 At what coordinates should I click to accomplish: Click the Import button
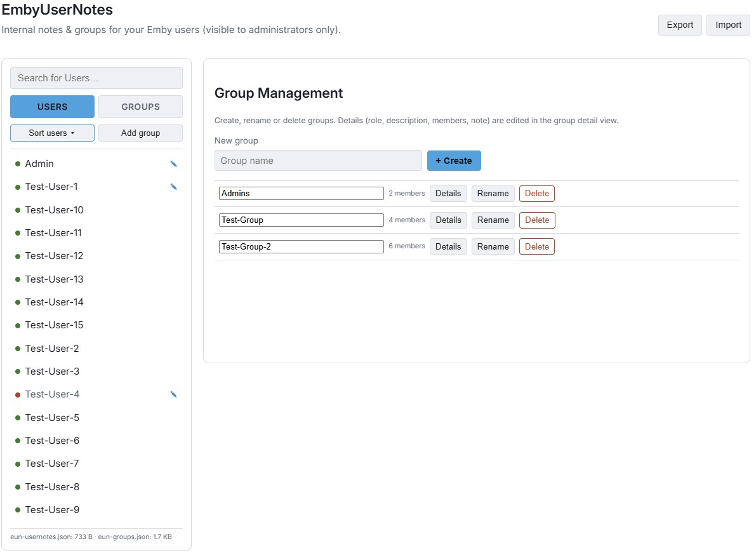click(728, 25)
